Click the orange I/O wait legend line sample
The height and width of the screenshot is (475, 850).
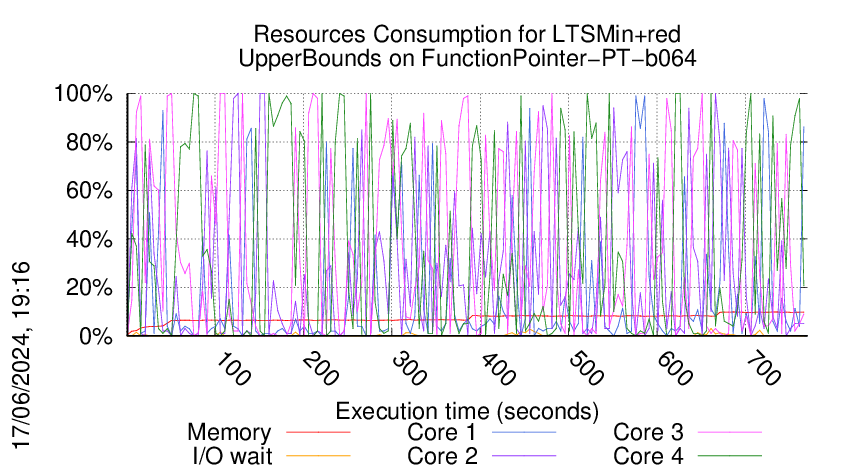pyautogui.click(x=318, y=457)
